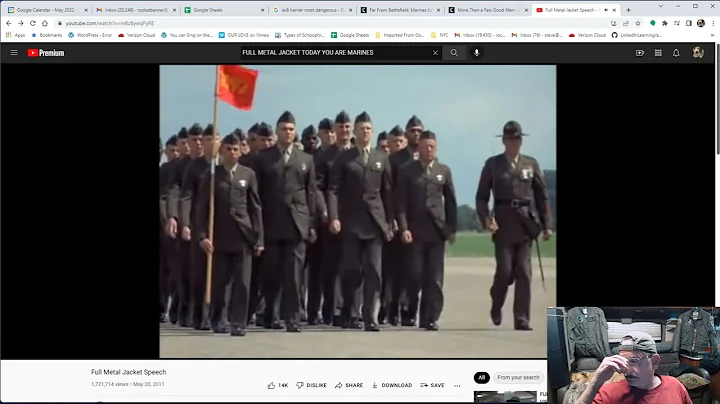This screenshot has height=404, width=720.
Task: Open the WordPress - Error bookmark
Action: pyautogui.click(x=90, y=35)
